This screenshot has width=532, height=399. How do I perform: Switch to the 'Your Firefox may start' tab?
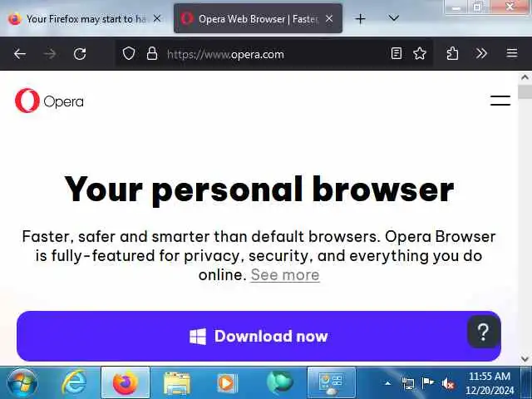coord(83,19)
